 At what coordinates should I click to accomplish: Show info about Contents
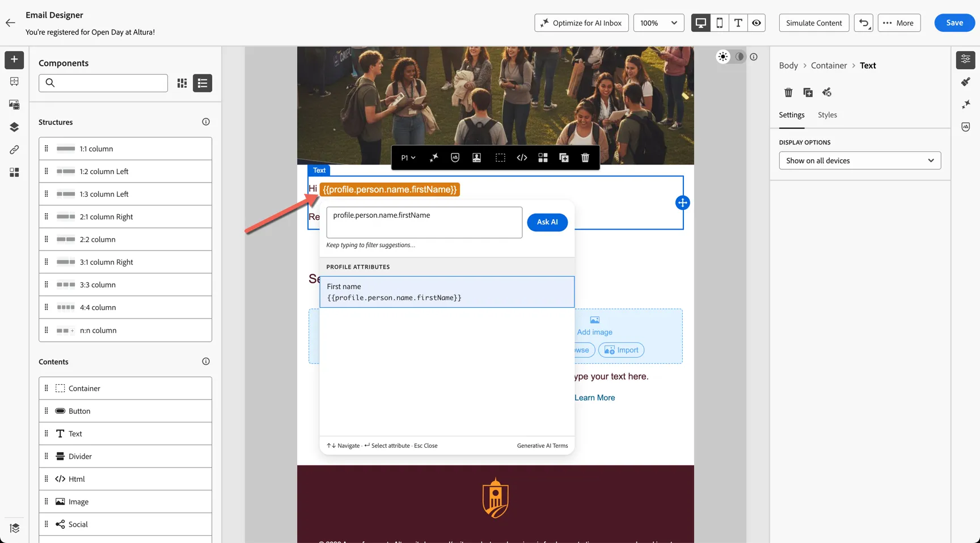click(206, 362)
